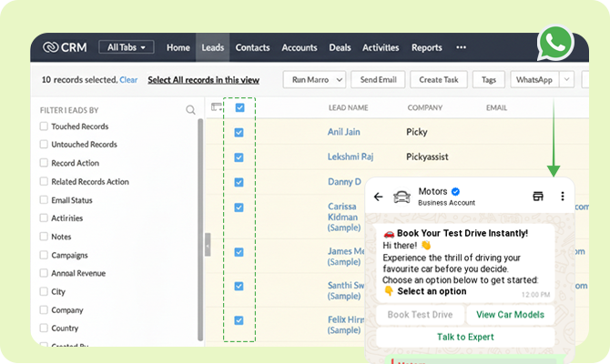This screenshot has width=610, height=364.
Task: Open the store catalog icon in chat
Action: (538, 196)
